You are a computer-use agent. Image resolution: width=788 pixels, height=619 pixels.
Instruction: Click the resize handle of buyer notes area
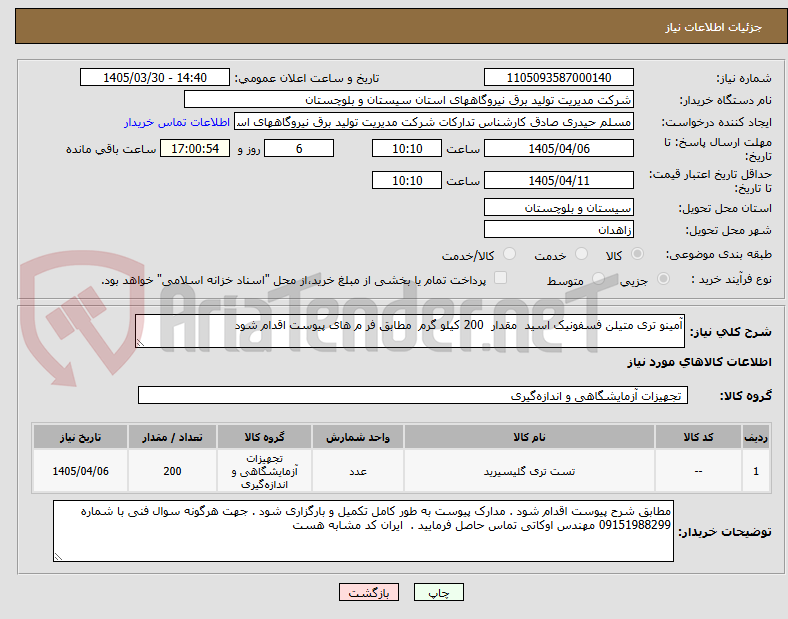pos(58,556)
